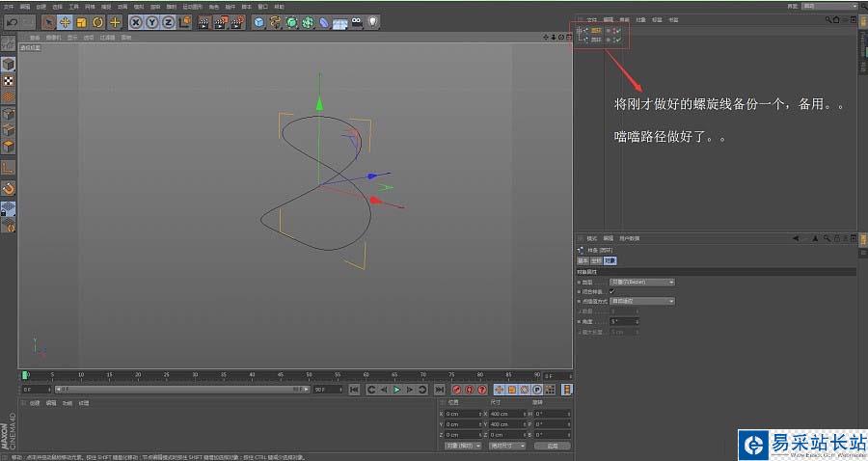Toggle the Snap magnet icon
This screenshot has width=868, height=461.
pyautogui.click(x=8, y=189)
